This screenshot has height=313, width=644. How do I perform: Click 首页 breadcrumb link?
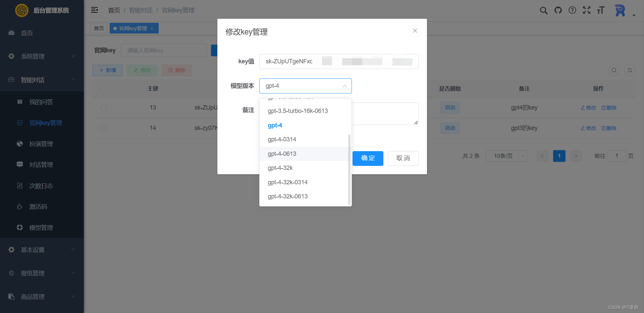click(114, 10)
